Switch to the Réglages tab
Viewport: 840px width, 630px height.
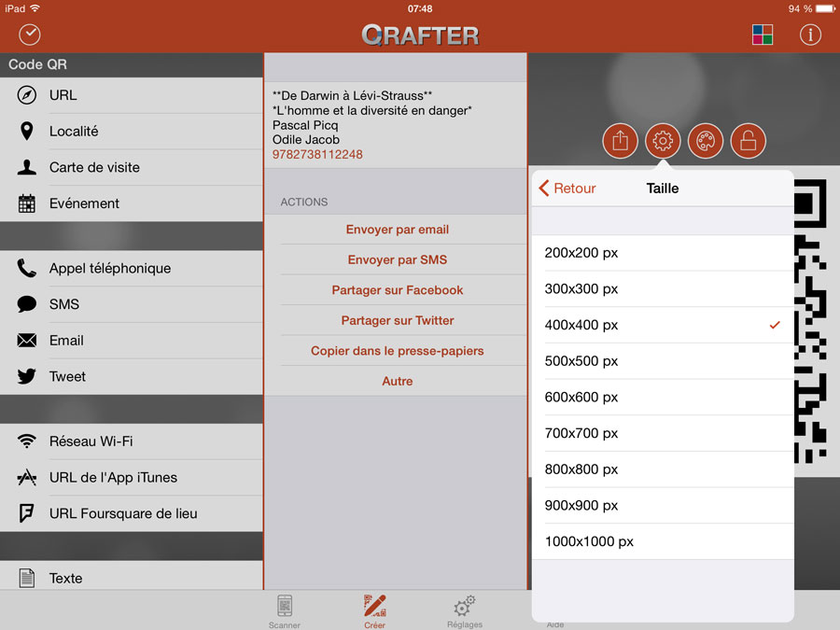465,611
